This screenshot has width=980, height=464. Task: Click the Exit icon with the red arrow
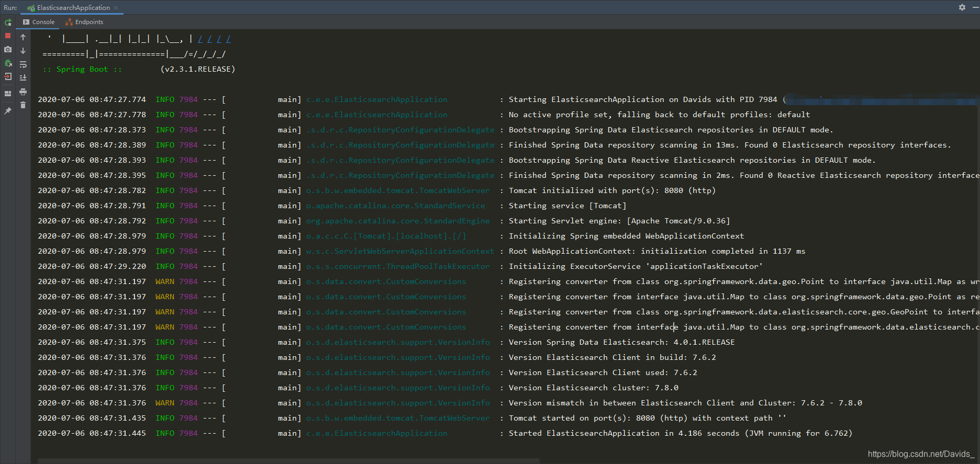[x=8, y=76]
